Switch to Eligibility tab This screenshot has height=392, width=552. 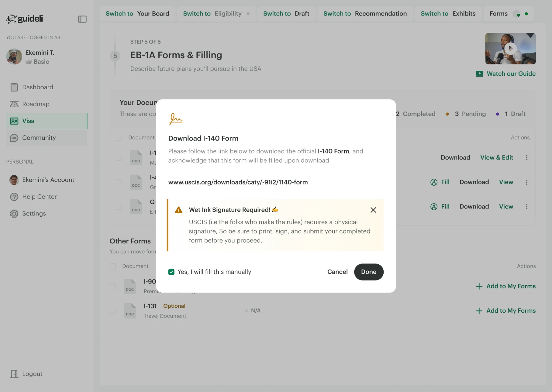point(216,14)
